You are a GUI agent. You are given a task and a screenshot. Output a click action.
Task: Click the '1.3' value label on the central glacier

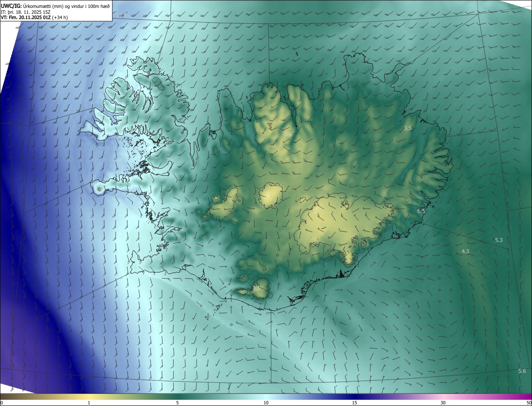268,195
